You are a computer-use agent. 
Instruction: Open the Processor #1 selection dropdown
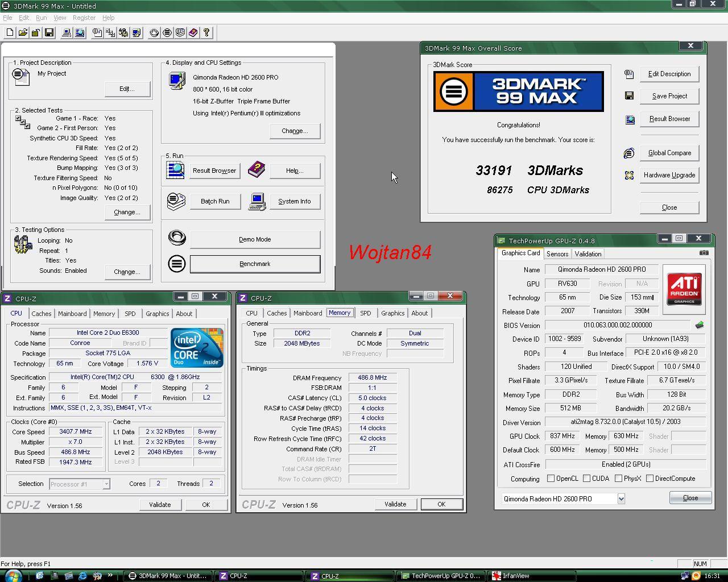pyautogui.click(x=106, y=484)
